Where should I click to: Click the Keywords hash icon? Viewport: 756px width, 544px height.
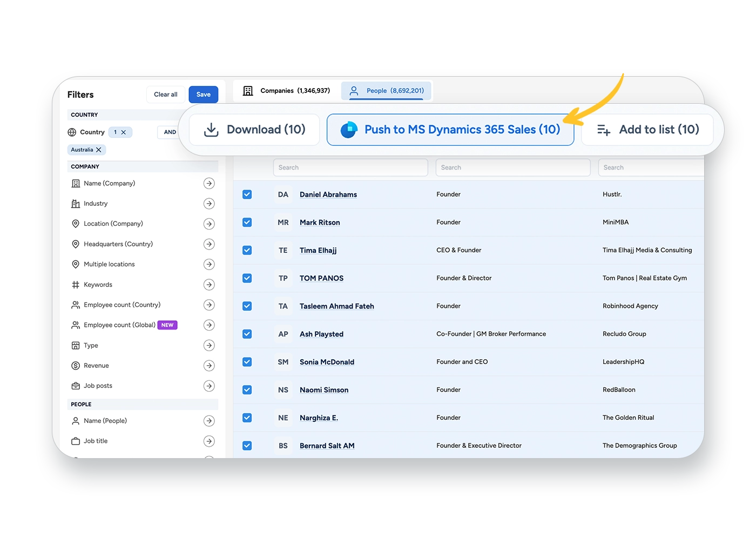pyautogui.click(x=76, y=285)
